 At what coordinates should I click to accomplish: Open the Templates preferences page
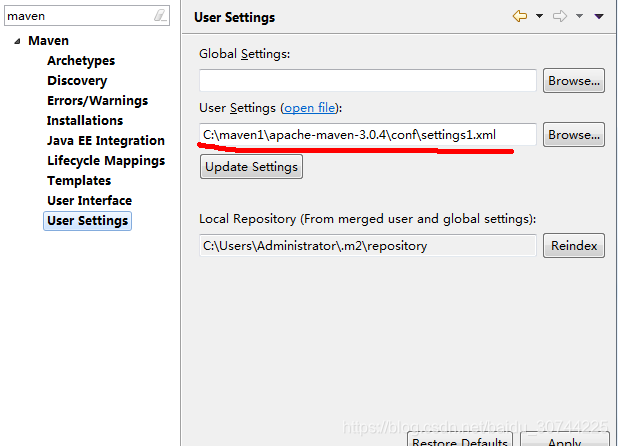tap(79, 180)
